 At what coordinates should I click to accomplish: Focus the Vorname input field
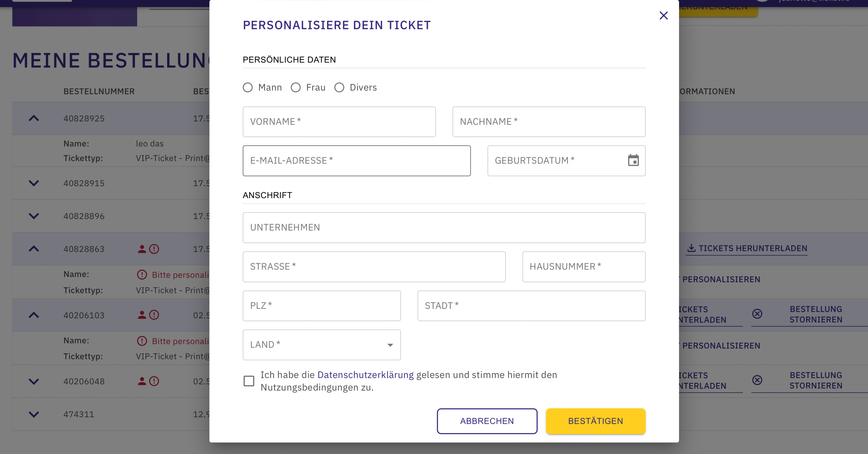pyautogui.click(x=339, y=122)
